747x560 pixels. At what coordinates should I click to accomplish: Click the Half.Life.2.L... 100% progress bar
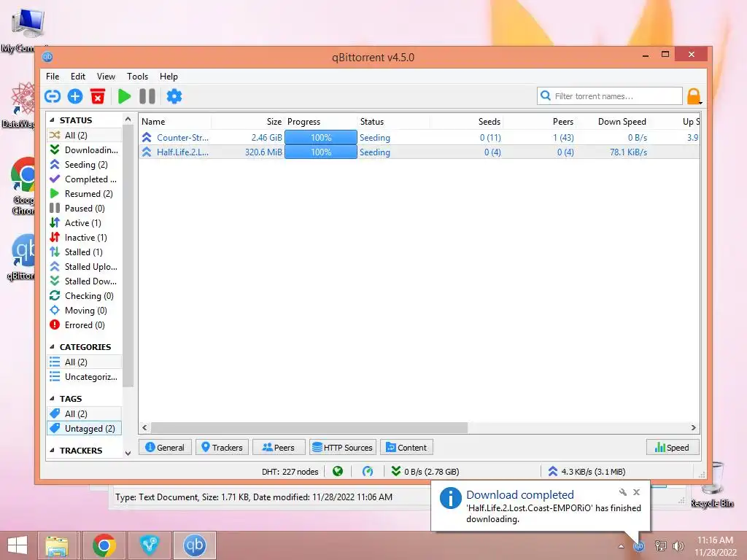[x=321, y=152]
